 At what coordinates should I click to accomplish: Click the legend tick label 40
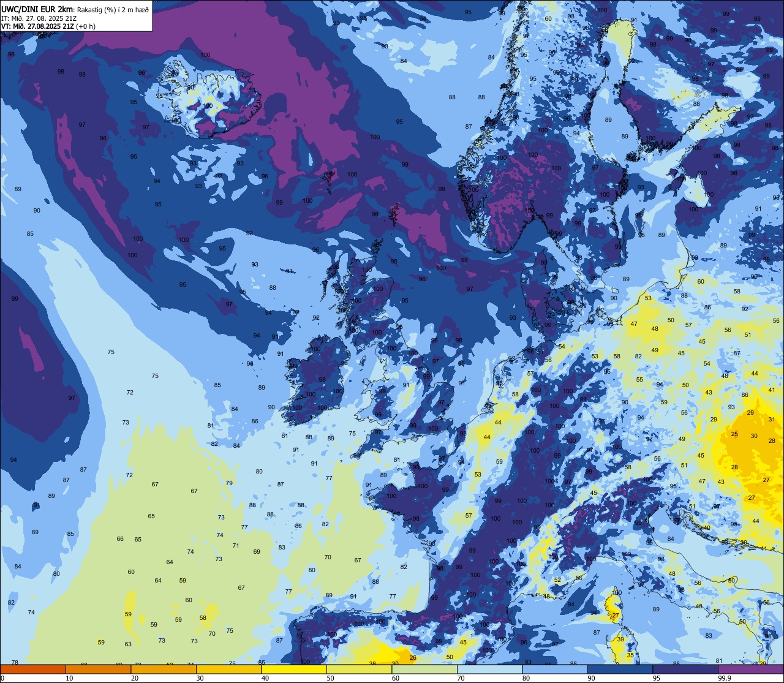265,678
